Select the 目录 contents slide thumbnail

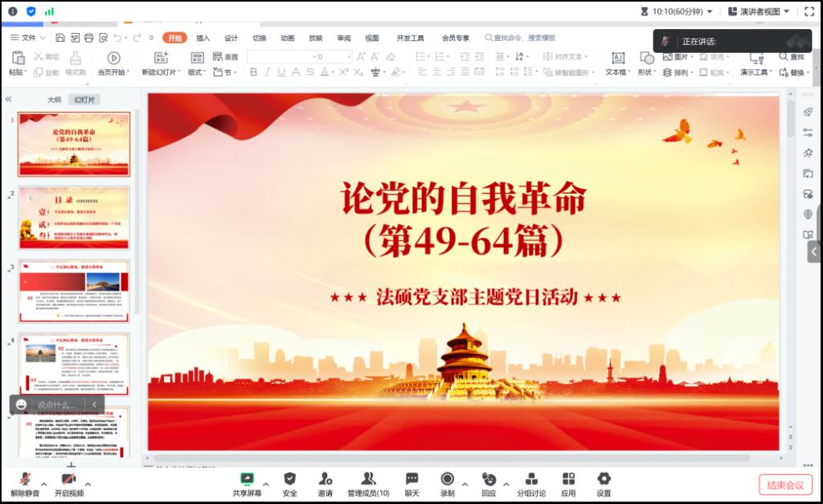[74, 217]
